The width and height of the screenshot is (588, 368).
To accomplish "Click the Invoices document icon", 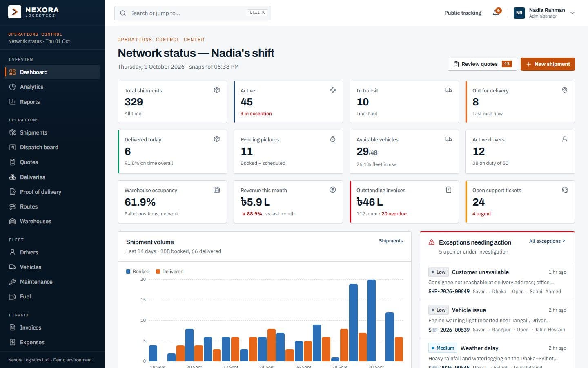I will tap(12, 328).
